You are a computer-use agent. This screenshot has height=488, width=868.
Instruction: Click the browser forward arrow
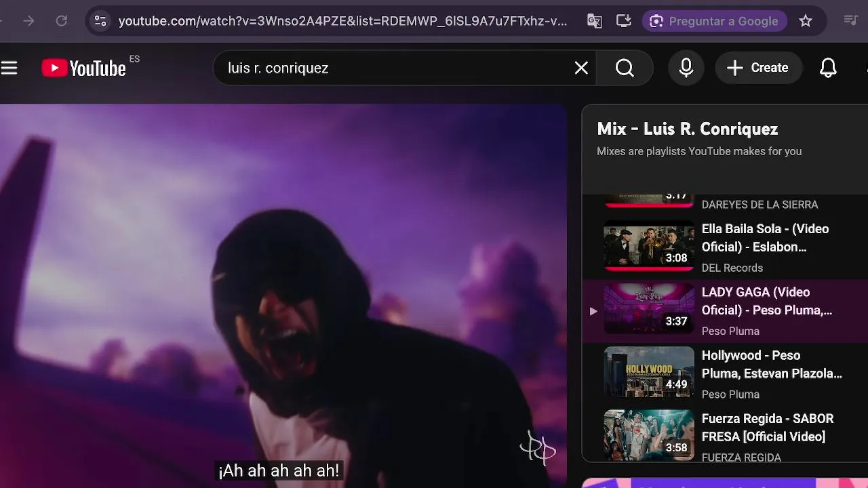(28, 21)
